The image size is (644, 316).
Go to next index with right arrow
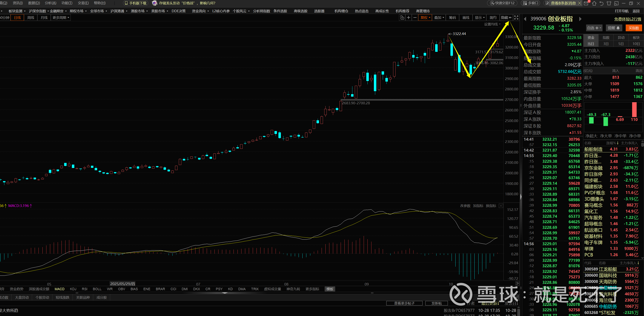[580, 19]
